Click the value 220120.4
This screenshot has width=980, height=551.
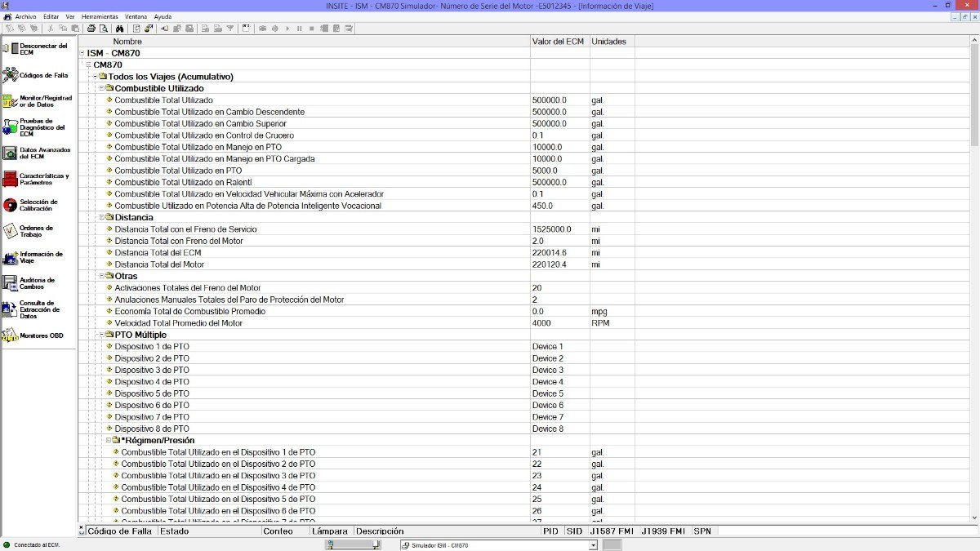550,264
